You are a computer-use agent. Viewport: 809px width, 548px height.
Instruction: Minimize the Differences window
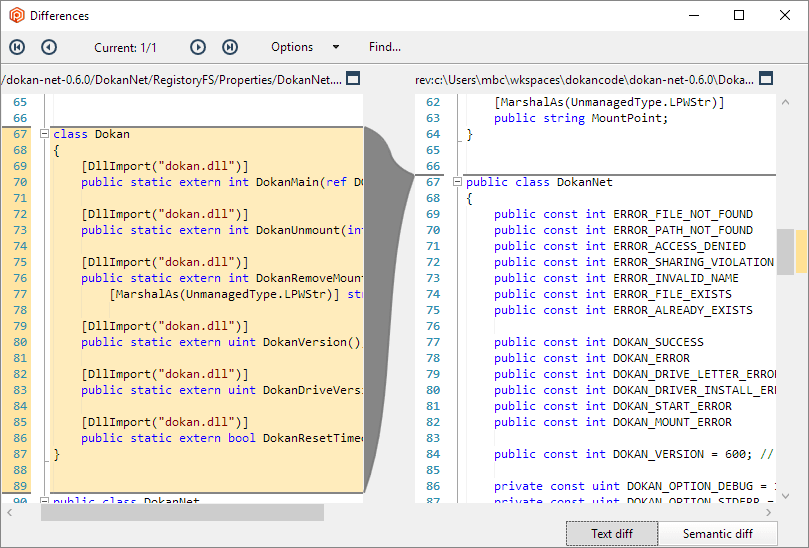694,15
